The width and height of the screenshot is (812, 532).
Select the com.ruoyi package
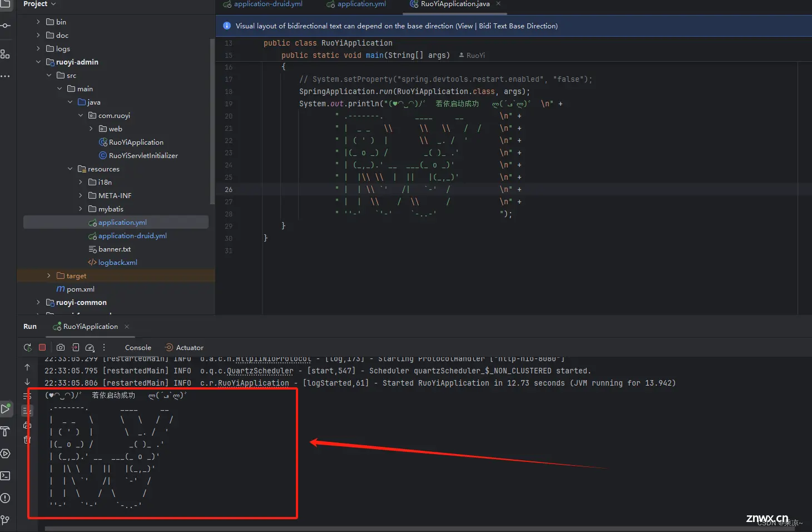point(109,115)
